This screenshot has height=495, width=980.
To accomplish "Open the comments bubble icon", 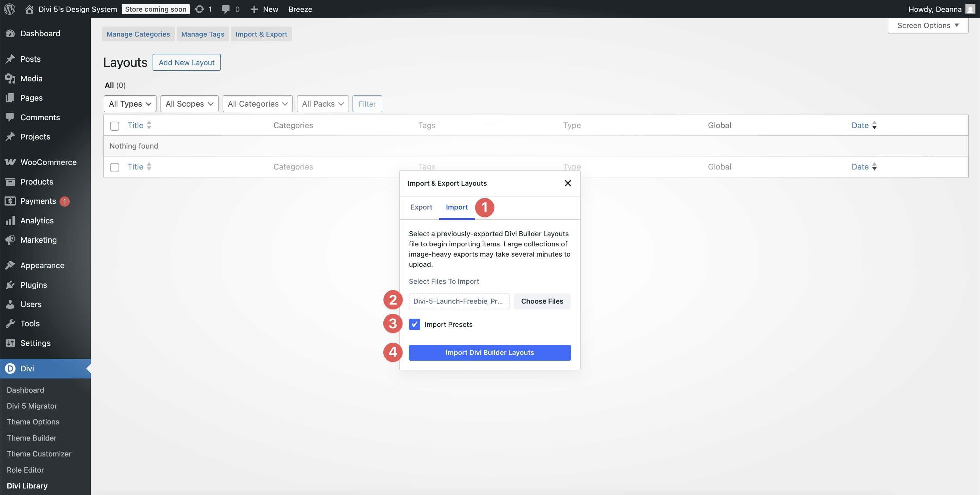I will point(226,9).
